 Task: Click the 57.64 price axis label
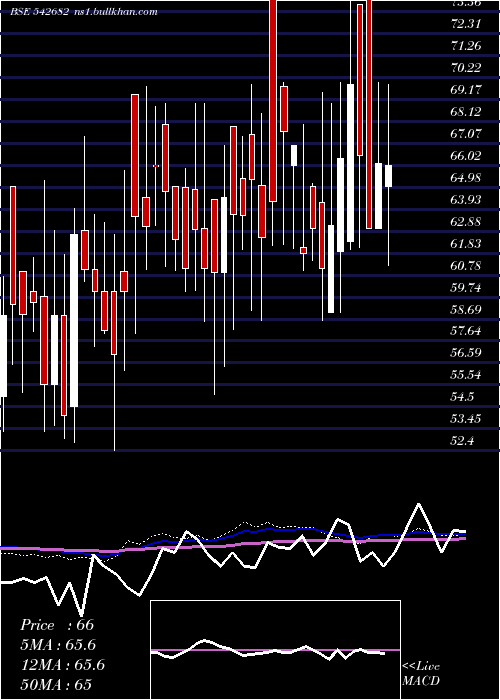point(467,331)
